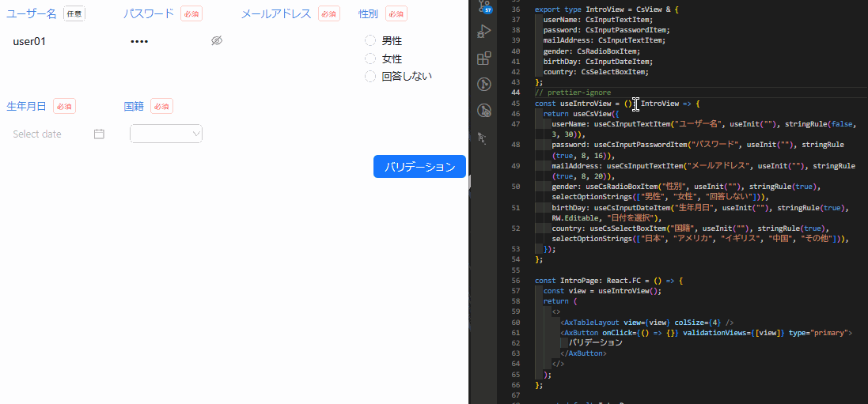Click 'export type IntroView' on line 36
Screen dimensions: 868x404
click(578, 9)
